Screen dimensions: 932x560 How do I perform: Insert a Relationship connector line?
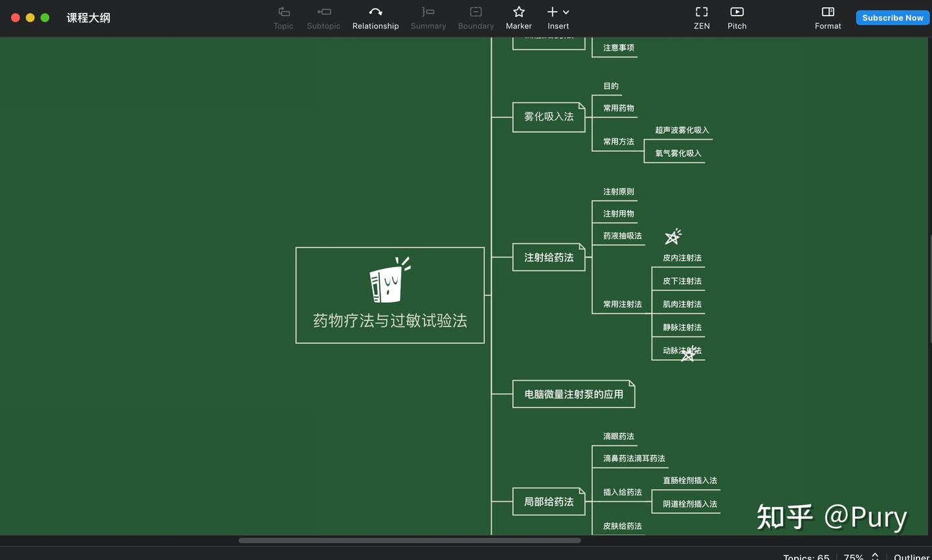pos(375,17)
